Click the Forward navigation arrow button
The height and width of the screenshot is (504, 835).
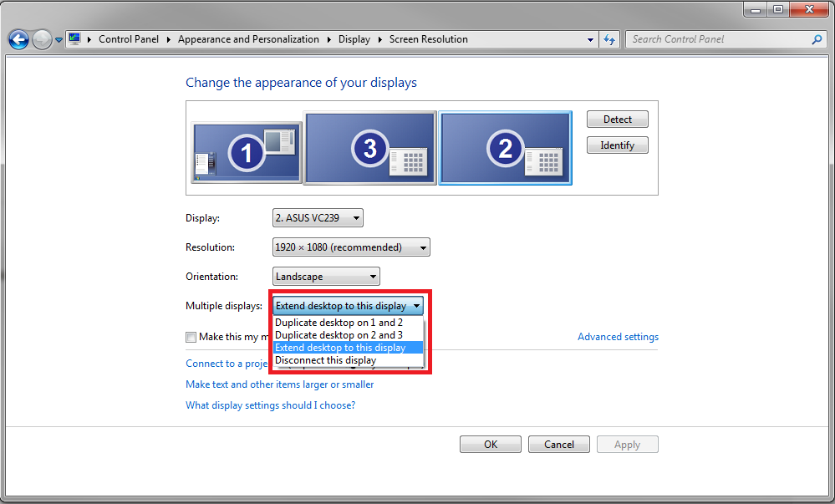(42, 39)
